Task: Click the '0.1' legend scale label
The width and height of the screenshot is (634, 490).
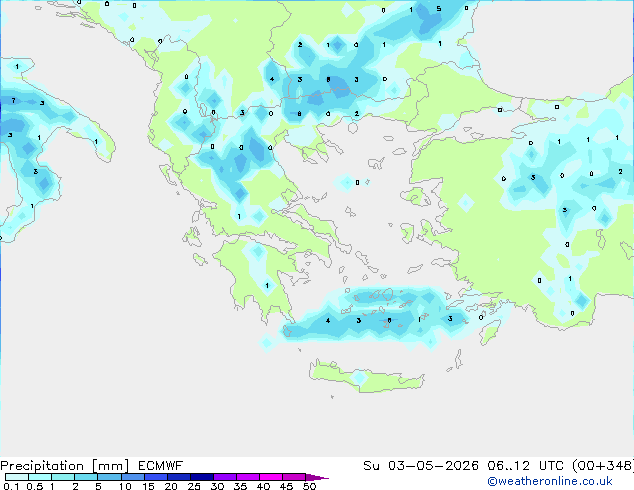Action: (x=11, y=486)
